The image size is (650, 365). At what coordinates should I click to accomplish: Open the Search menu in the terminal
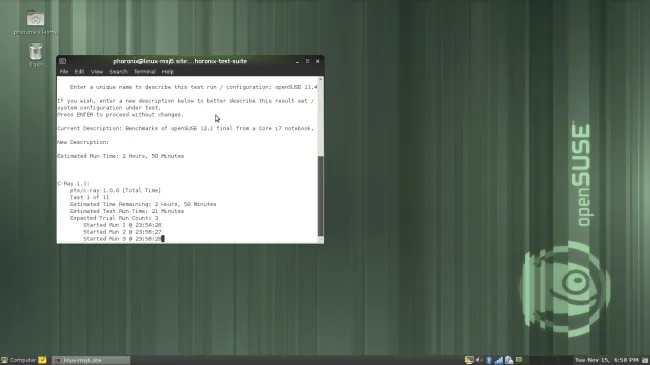tap(118, 72)
